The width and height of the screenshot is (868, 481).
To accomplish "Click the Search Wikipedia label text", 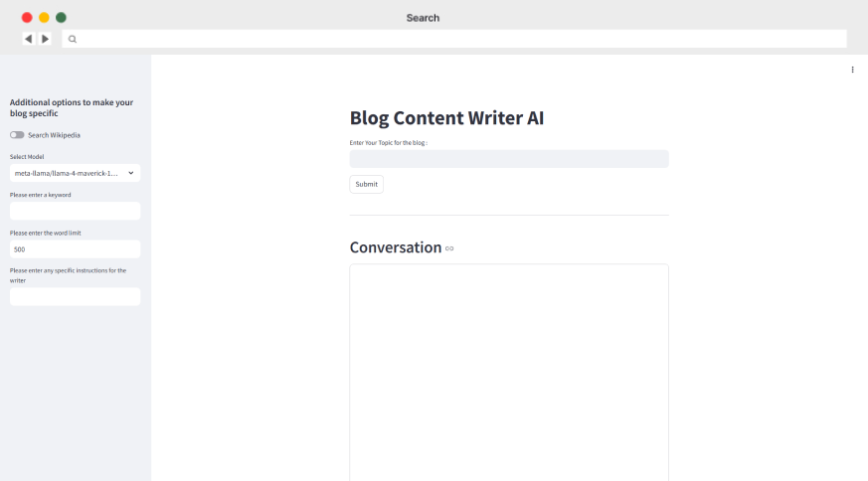I will click(x=54, y=135).
